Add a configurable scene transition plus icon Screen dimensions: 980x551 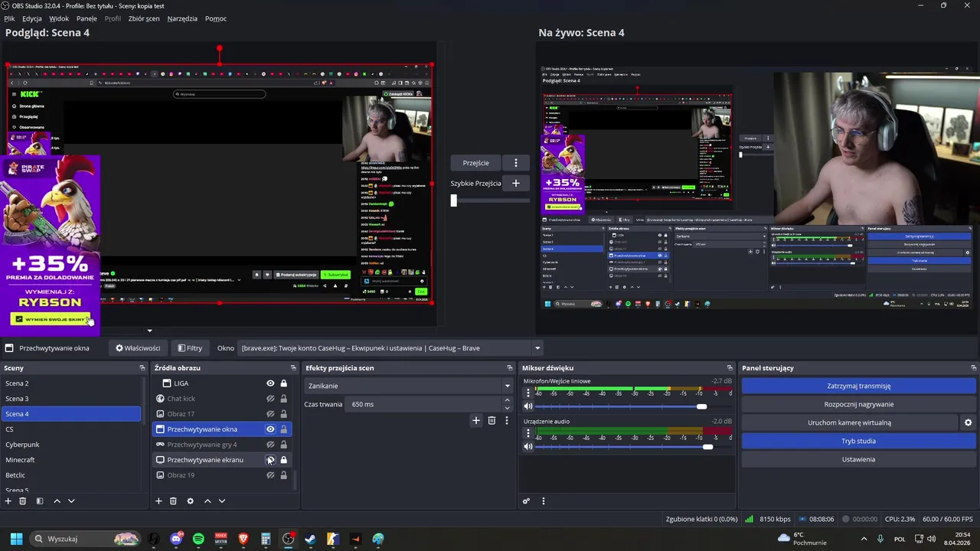click(x=476, y=420)
